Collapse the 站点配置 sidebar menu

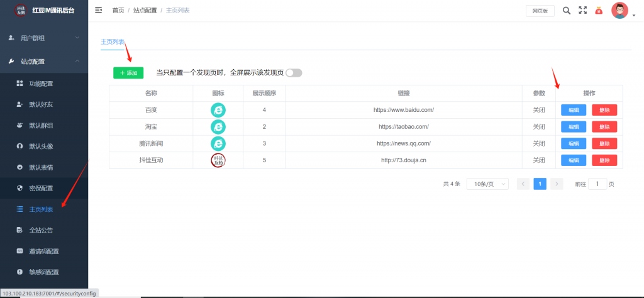pos(44,61)
